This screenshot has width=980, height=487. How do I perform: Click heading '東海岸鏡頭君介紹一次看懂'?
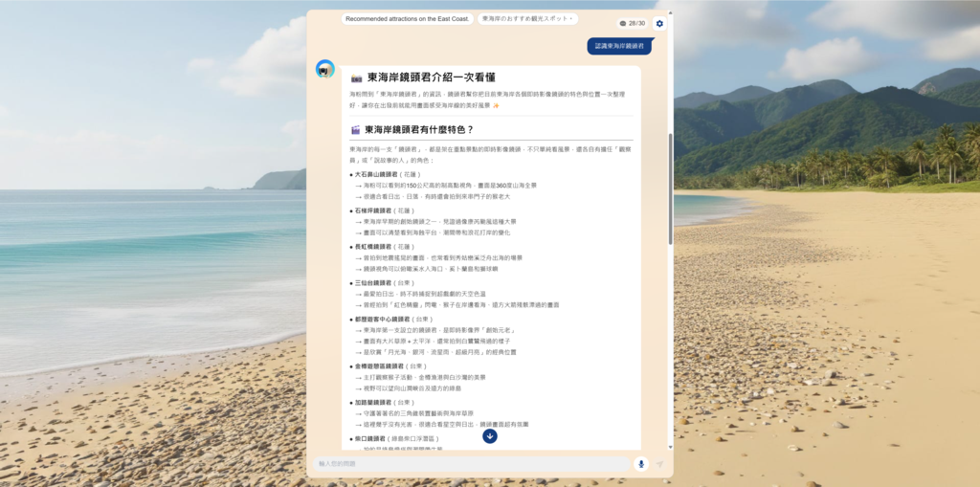(x=432, y=78)
